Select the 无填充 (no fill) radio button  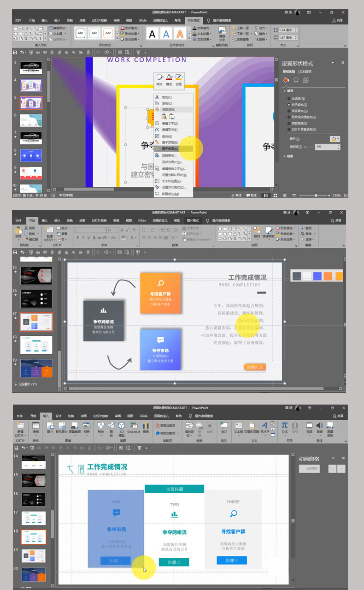[x=289, y=99]
